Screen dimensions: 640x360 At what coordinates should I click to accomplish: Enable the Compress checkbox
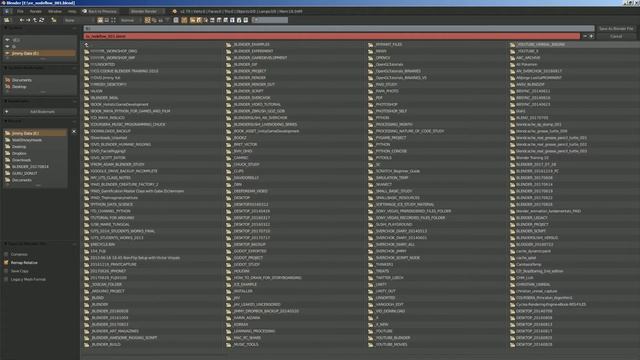coord(6,254)
